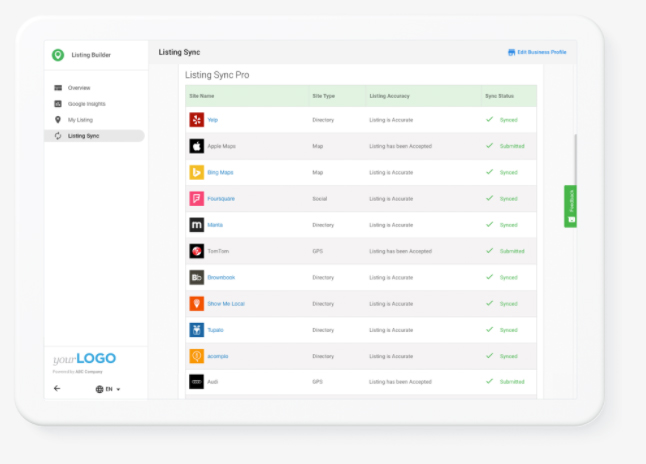Select Listing Sync in the sidebar
646x464 pixels.
point(94,136)
